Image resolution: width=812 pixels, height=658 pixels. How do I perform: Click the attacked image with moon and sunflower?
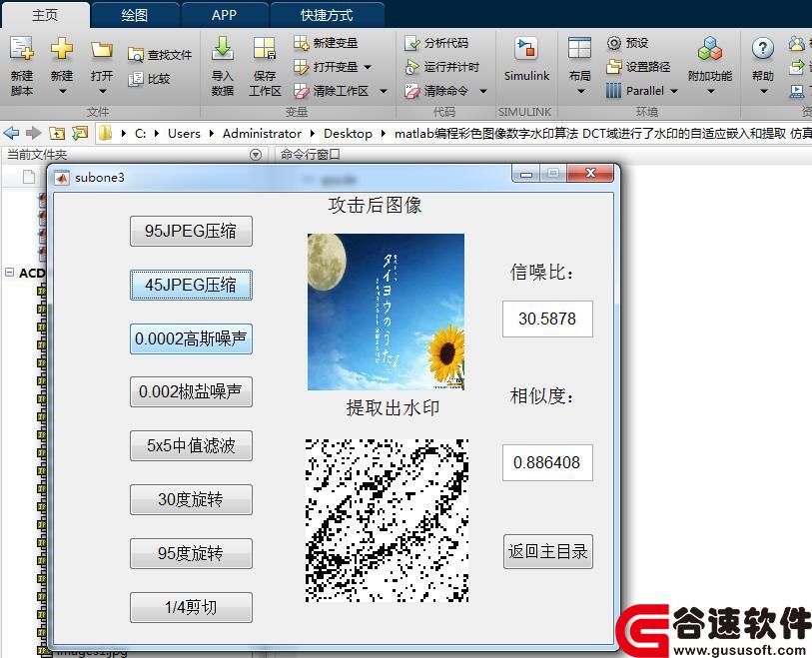tap(386, 312)
